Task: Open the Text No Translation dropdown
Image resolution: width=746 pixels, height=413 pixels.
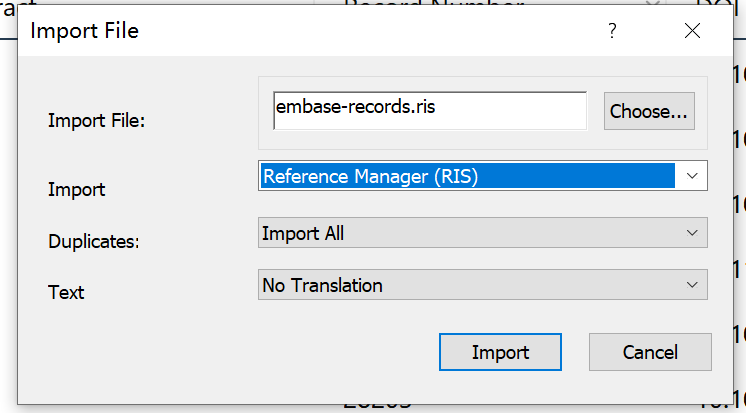Action: pyautogui.click(x=482, y=285)
